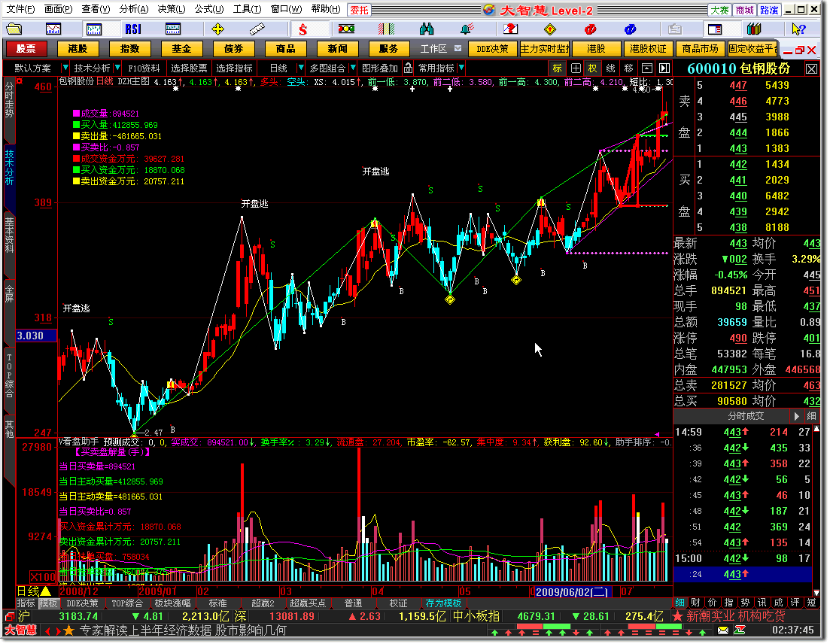
Task: Click the printer toolbar icon
Action: (x=674, y=29)
